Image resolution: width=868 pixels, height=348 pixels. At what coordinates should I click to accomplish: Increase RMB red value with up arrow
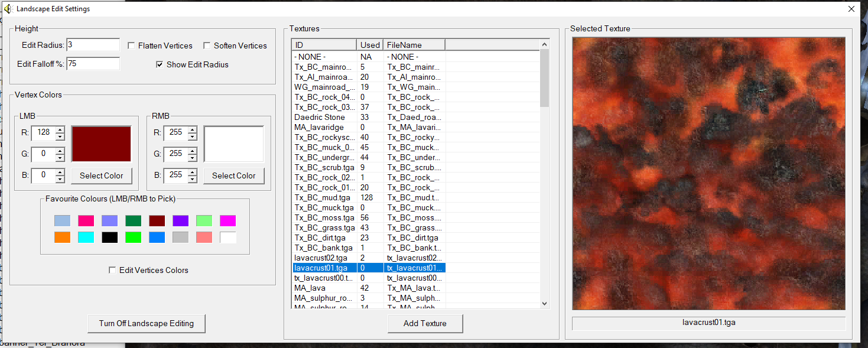(192, 130)
